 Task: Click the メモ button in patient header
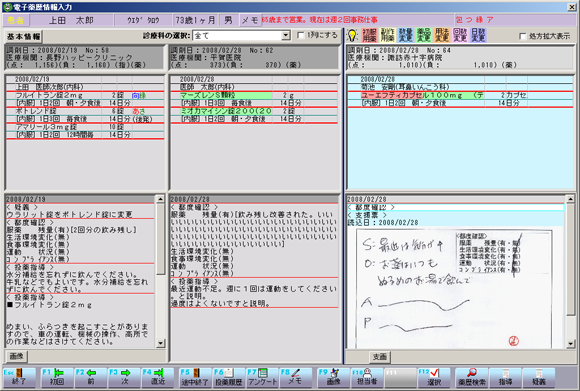250,20
